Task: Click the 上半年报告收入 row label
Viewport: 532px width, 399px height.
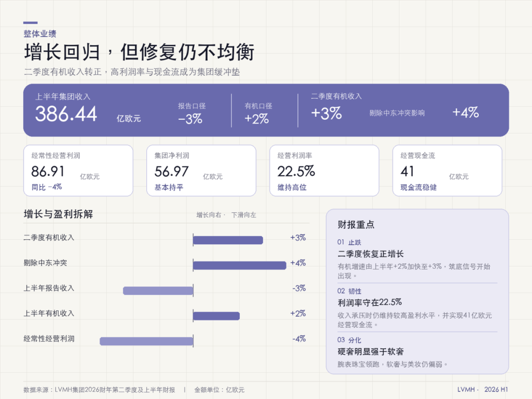Action: [x=49, y=288]
